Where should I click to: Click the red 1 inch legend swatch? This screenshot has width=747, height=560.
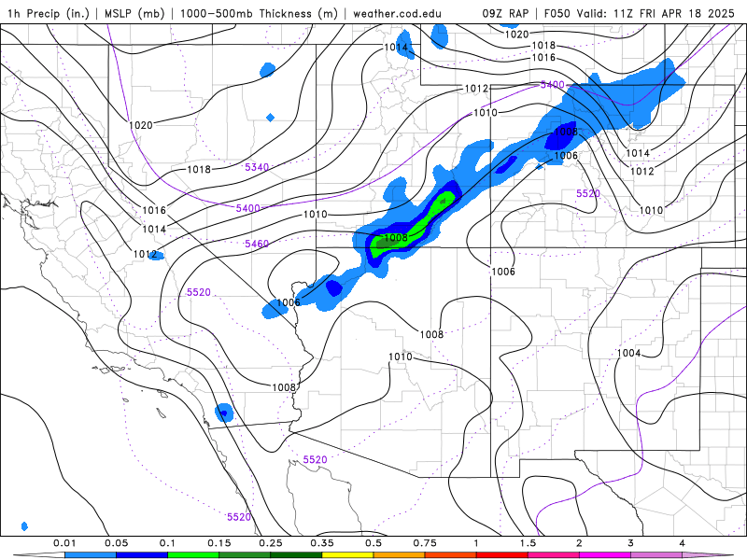coord(502,555)
